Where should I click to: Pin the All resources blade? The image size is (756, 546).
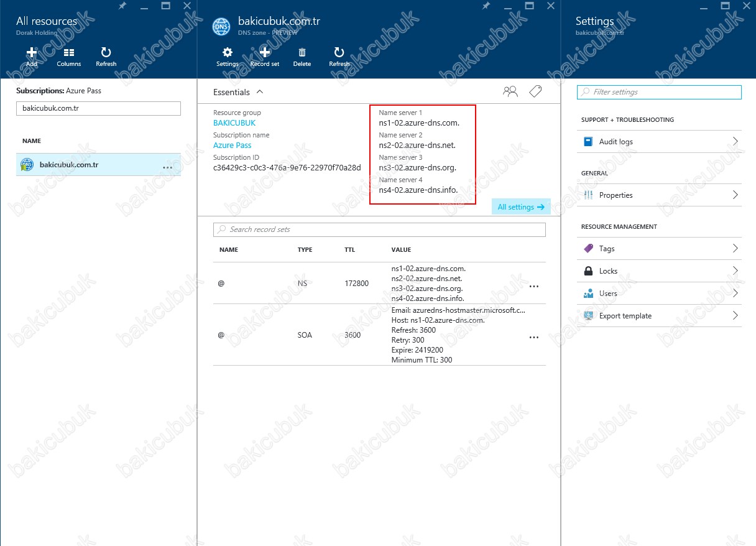tap(122, 6)
